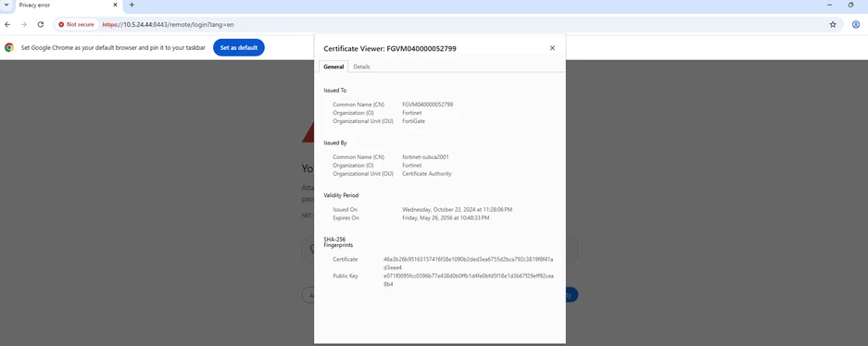Open the tab search dropdown arrow
Viewport: 868px width, 346px height.
6,5
